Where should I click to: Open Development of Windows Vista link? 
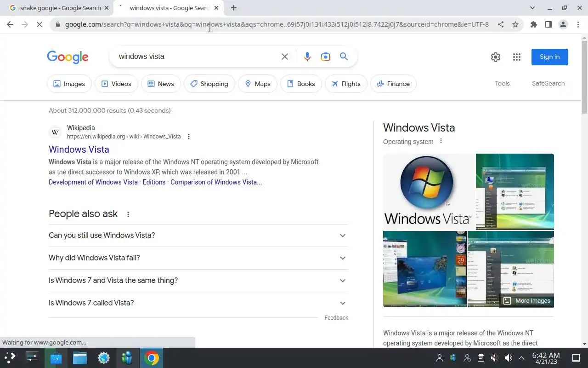93,182
